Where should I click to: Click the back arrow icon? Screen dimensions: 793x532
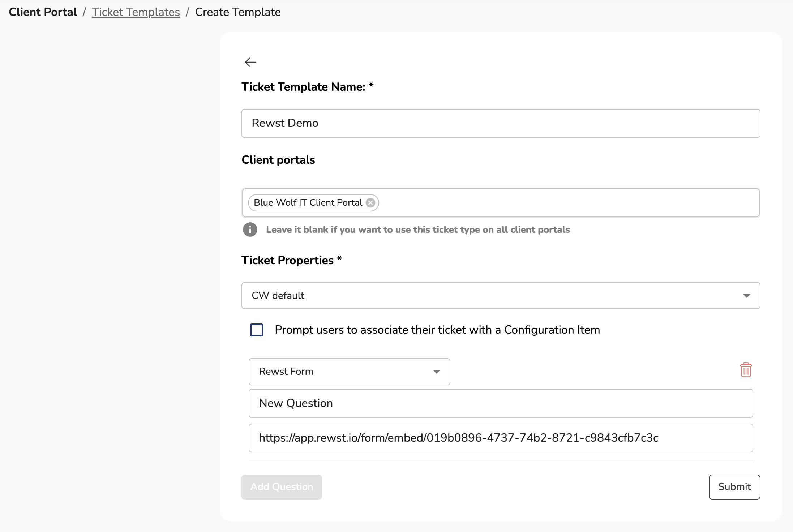[250, 62]
